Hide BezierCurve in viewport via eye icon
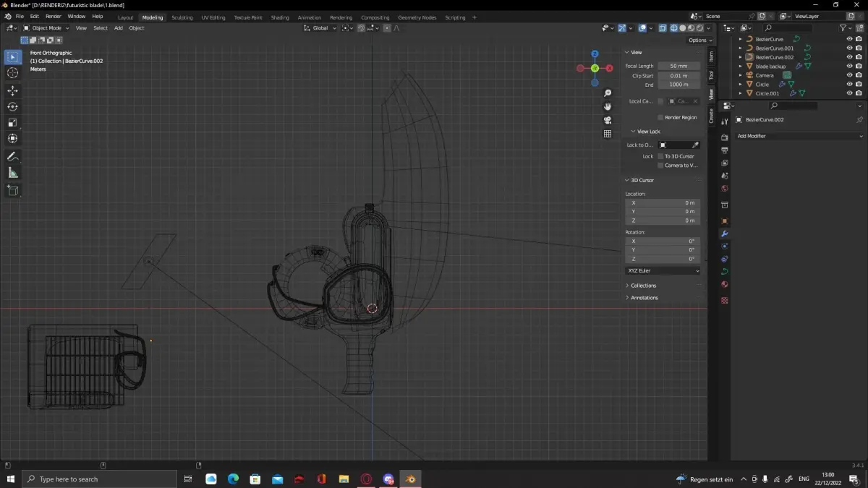868x488 pixels. 849,39
